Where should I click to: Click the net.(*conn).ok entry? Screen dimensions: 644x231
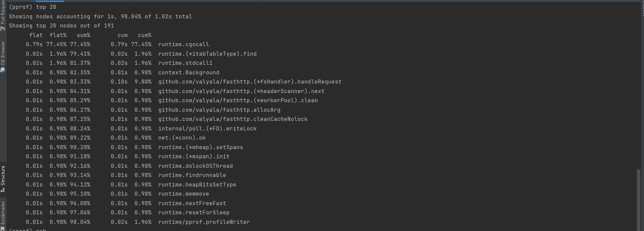[x=182, y=138]
